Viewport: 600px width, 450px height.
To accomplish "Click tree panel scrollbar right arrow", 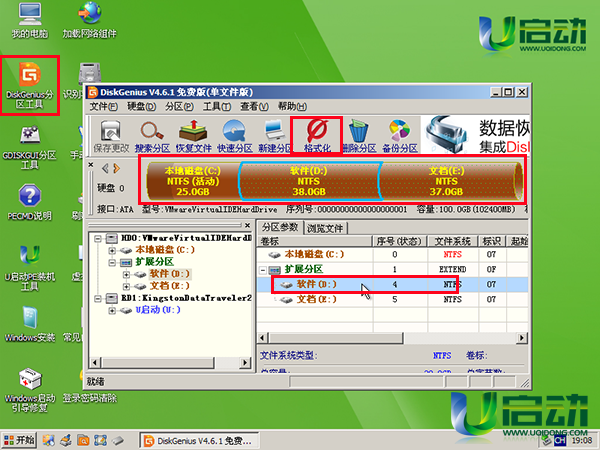I will click(x=245, y=362).
